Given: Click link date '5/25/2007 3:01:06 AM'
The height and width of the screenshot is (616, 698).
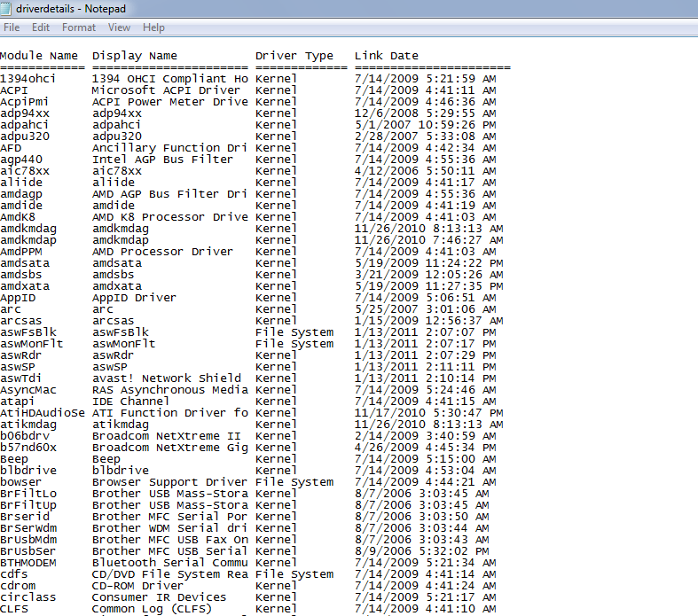Looking at the screenshot, I should 425,309.
